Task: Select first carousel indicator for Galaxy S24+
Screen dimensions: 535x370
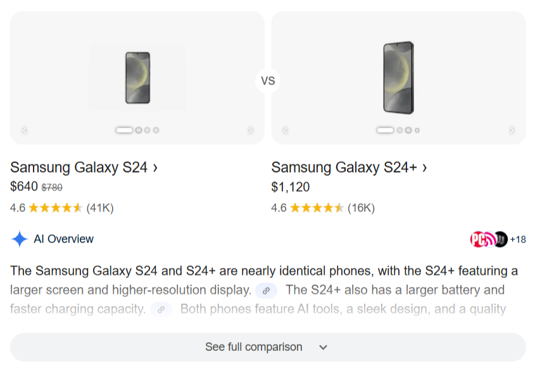Action: [385, 130]
